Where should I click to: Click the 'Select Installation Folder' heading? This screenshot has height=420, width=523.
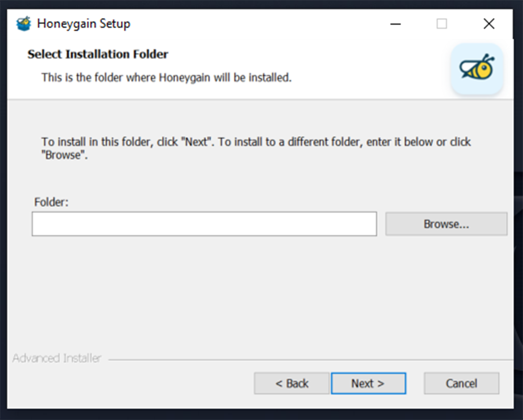pos(98,54)
